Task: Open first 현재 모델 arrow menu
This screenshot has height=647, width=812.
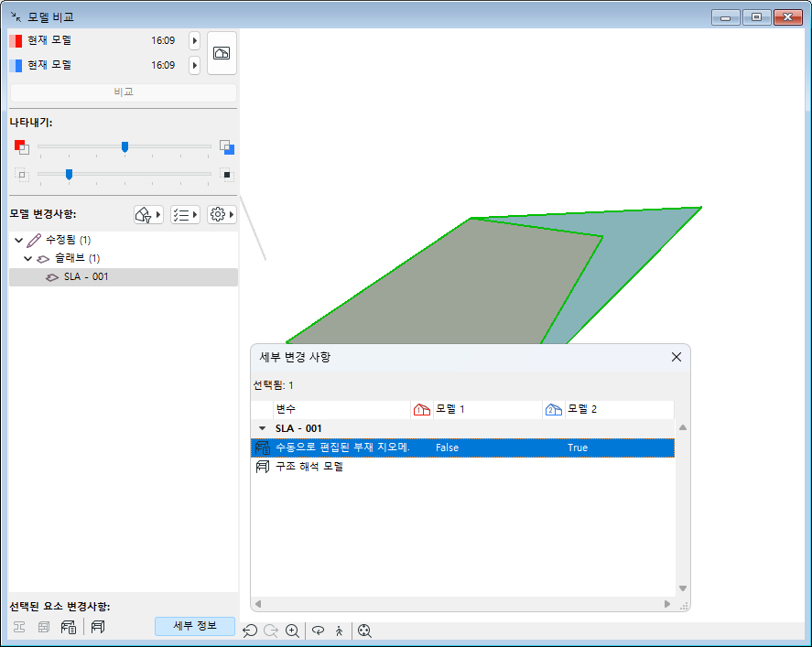Action: [x=195, y=40]
